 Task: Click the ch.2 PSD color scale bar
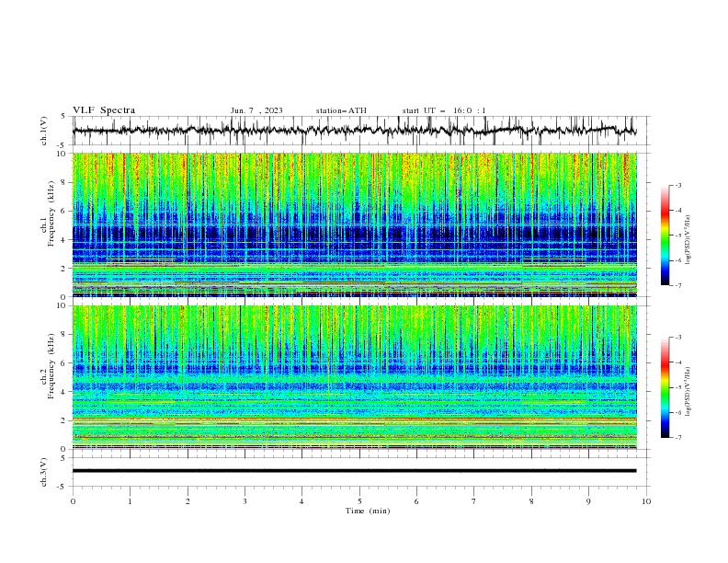tap(665, 387)
